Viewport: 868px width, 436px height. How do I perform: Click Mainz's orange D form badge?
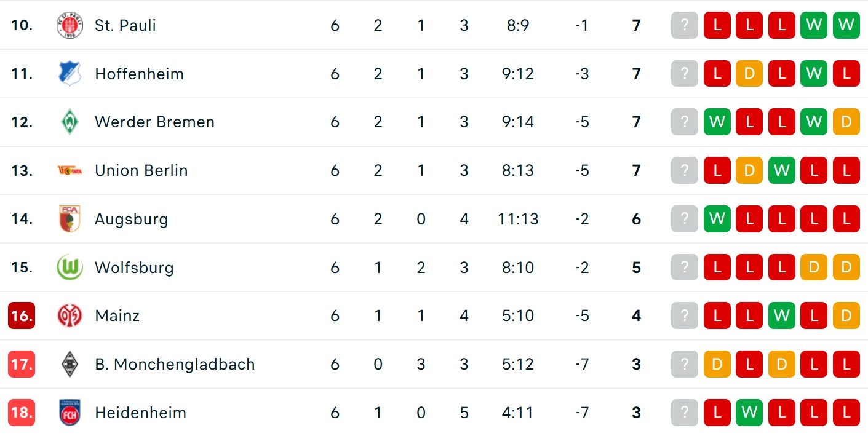846,315
